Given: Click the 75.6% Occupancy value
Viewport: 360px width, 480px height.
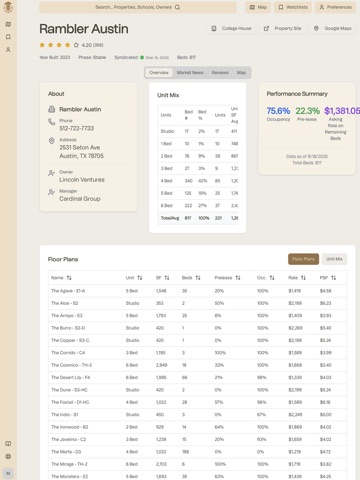Looking at the screenshot, I should pos(278,111).
